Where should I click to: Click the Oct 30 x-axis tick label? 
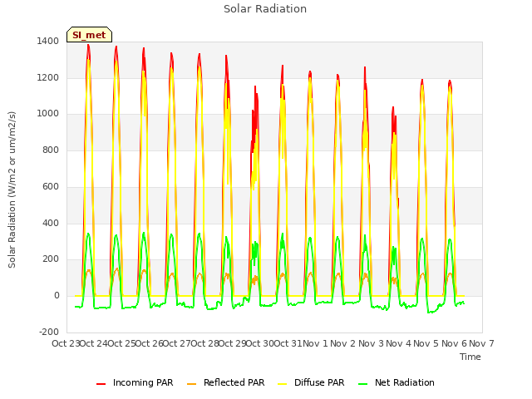[259, 343]
